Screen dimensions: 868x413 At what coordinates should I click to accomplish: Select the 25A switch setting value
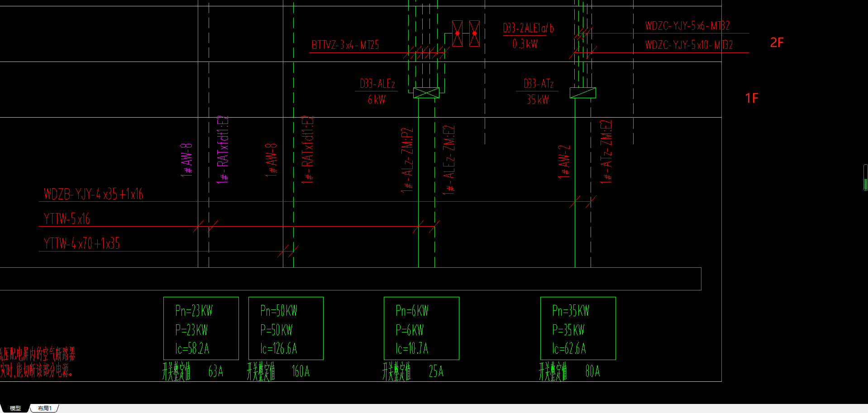[436, 372]
